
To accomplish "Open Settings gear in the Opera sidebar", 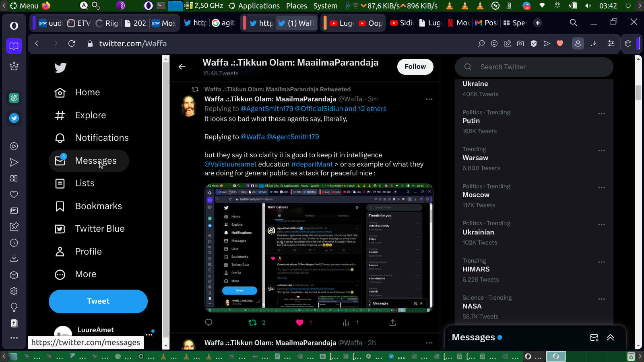I will point(14,291).
